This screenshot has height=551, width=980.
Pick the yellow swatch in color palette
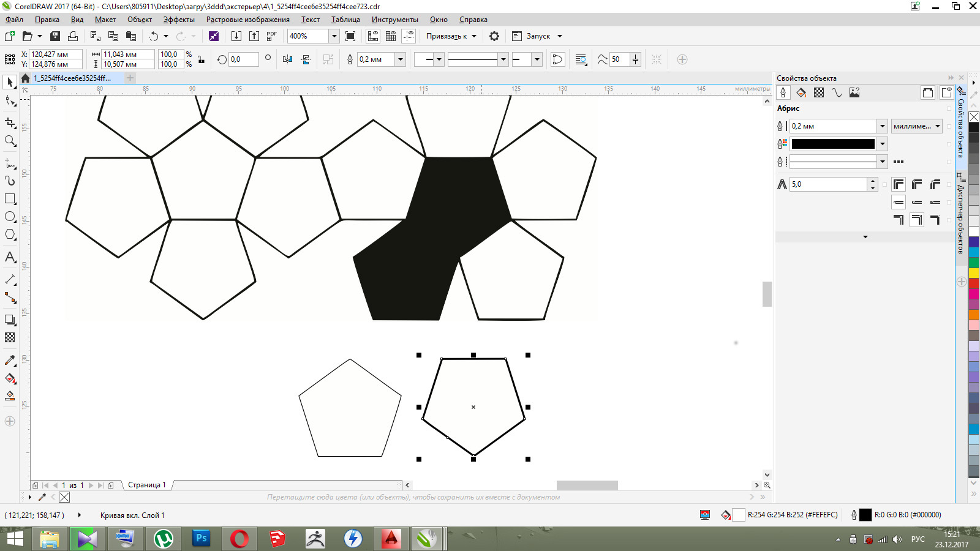coord(974,272)
